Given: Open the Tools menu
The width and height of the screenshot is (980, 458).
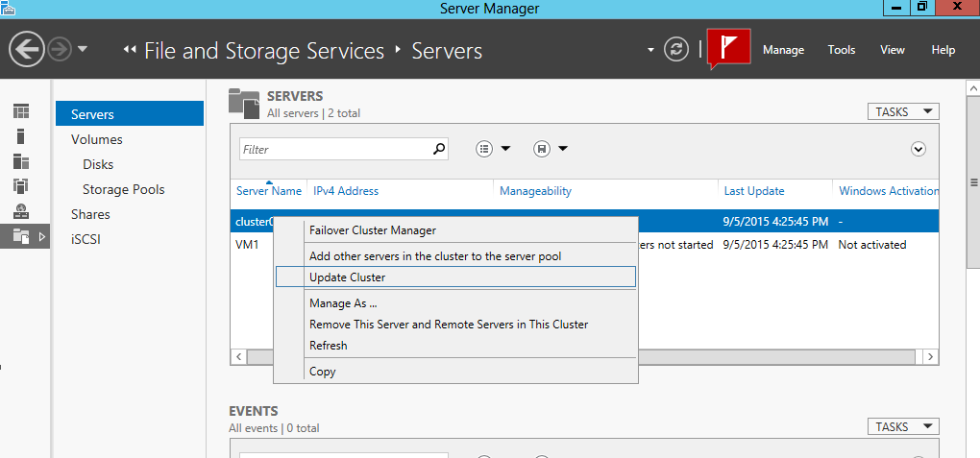Looking at the screenshot, I should click(x=842, y=50).
